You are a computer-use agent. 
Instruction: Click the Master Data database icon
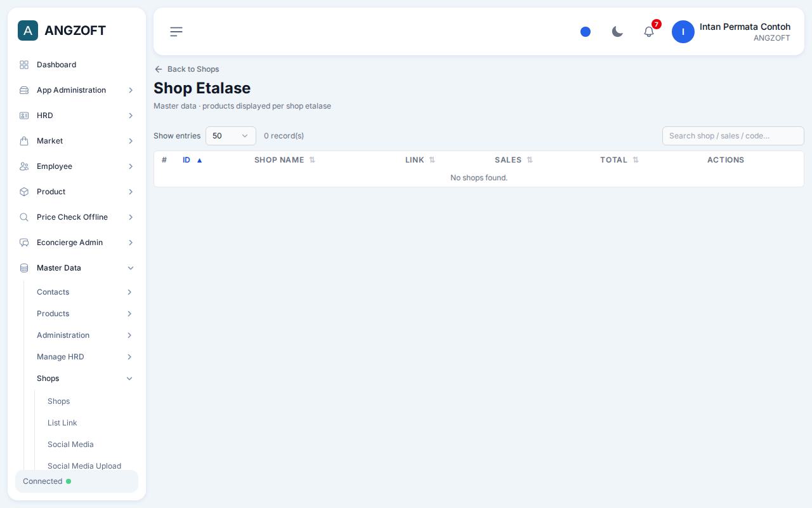24,268
